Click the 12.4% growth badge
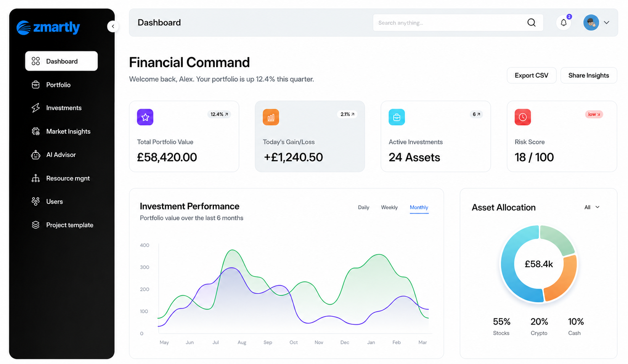 tap(219, 114)
